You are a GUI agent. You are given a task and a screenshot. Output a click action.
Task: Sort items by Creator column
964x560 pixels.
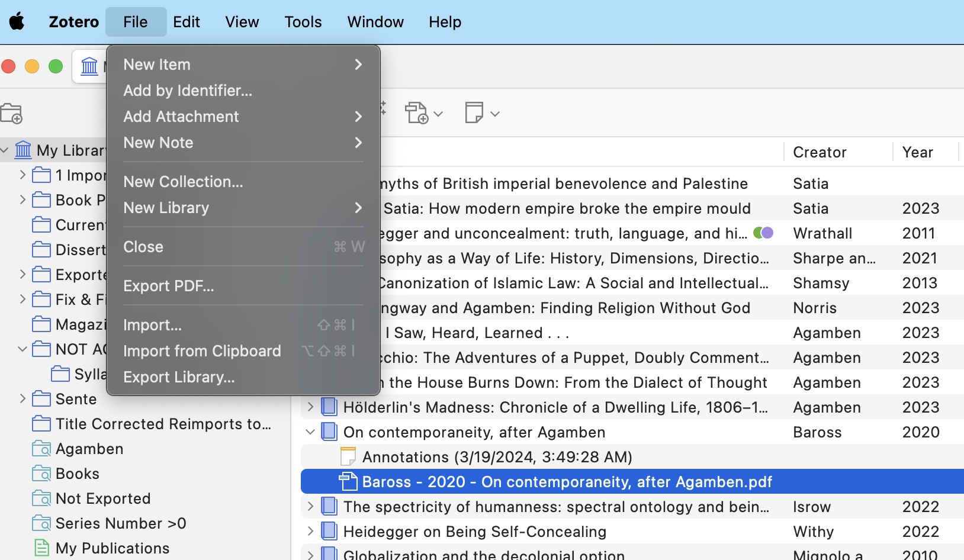820,152
